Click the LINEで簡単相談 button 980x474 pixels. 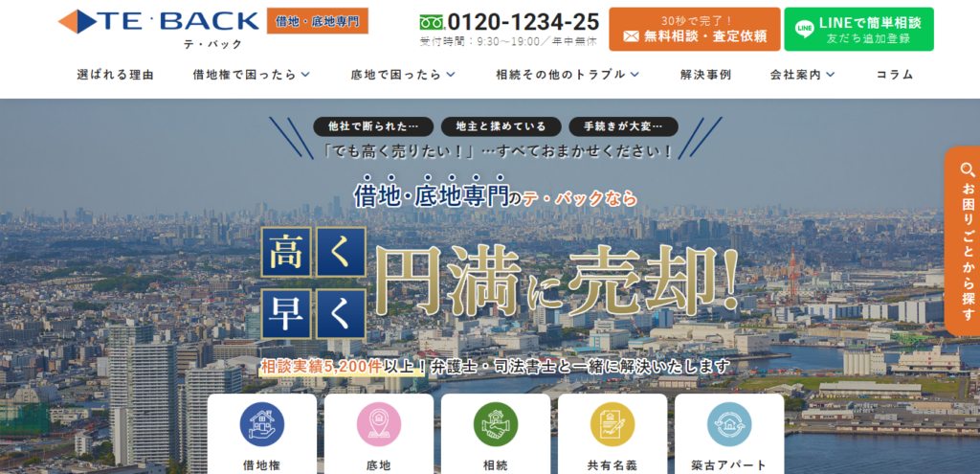pyautogui.click(x=857, y=29)
